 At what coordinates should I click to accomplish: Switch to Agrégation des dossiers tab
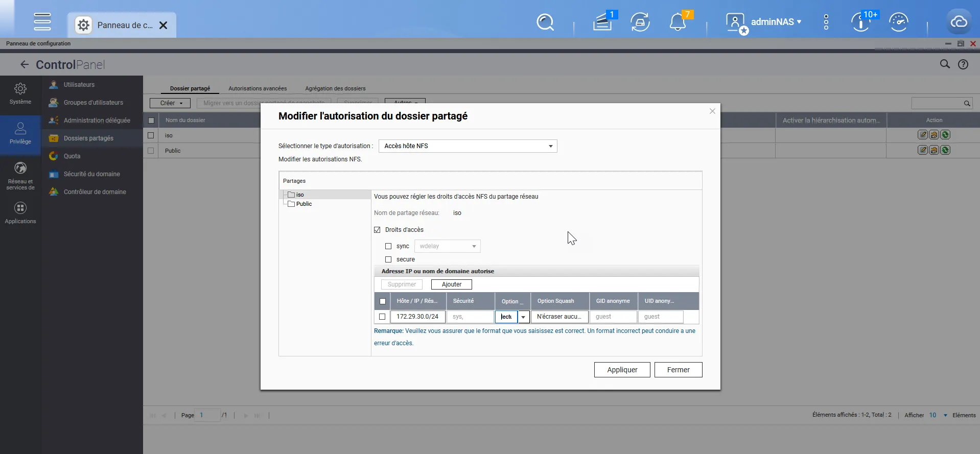click(x=335, y=88)
